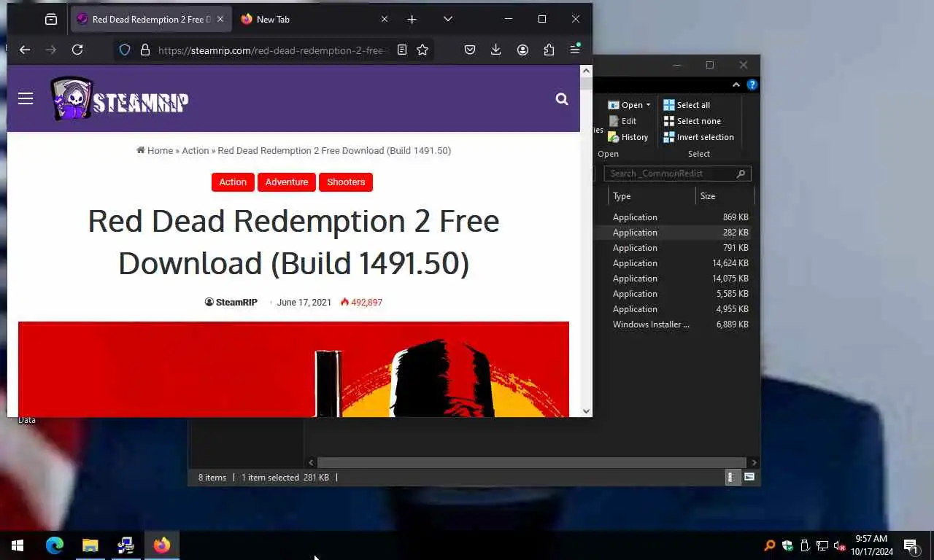Follow Action breadcrumb link
Image resolution: width=934 pixels, height=560 pixels.
click(195, 151)
